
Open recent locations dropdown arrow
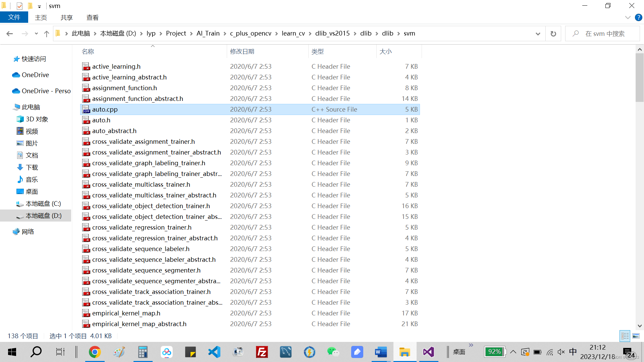click(36, 34)
